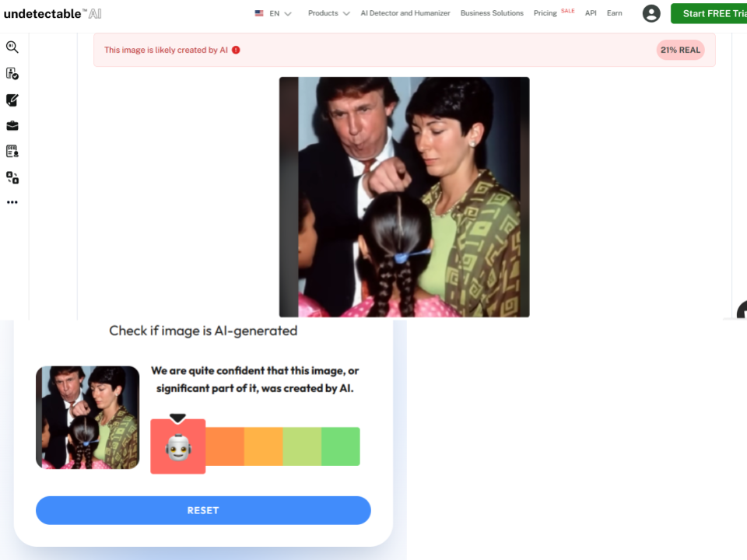Open the AI detector magnifier icon in sidebar
Screen dimensions: 747x560
click(12, 47)
